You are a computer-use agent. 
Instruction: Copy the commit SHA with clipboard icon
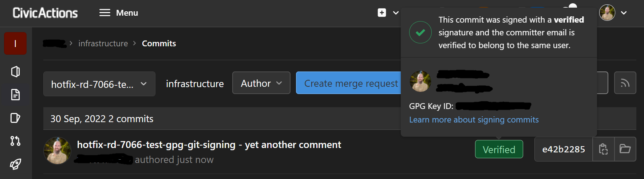tap(603, 149)
